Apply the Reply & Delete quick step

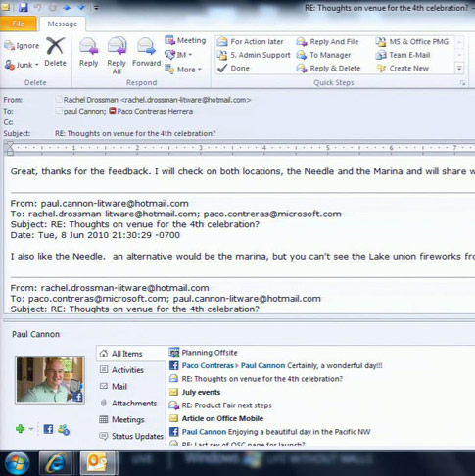328,69
